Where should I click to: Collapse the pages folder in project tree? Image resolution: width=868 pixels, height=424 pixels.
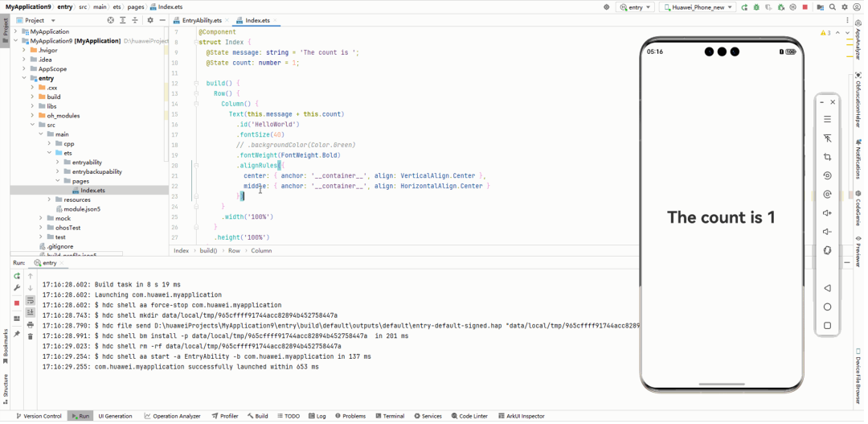pos(58,181)
